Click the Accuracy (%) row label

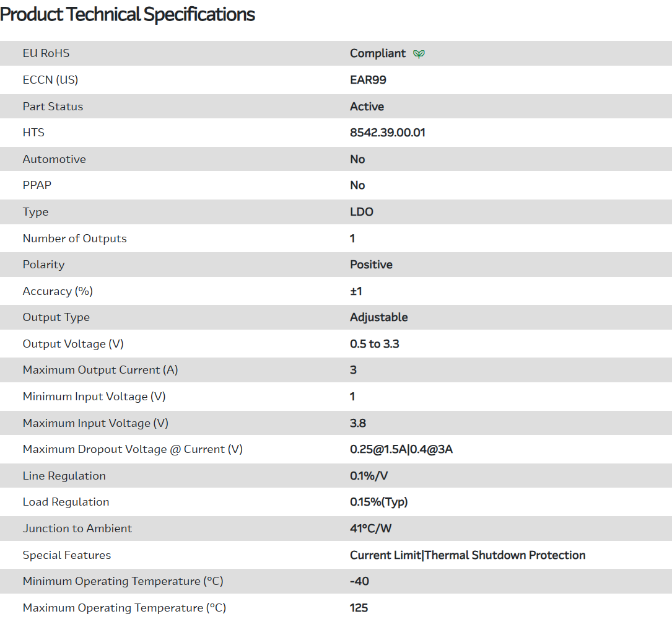58,291
